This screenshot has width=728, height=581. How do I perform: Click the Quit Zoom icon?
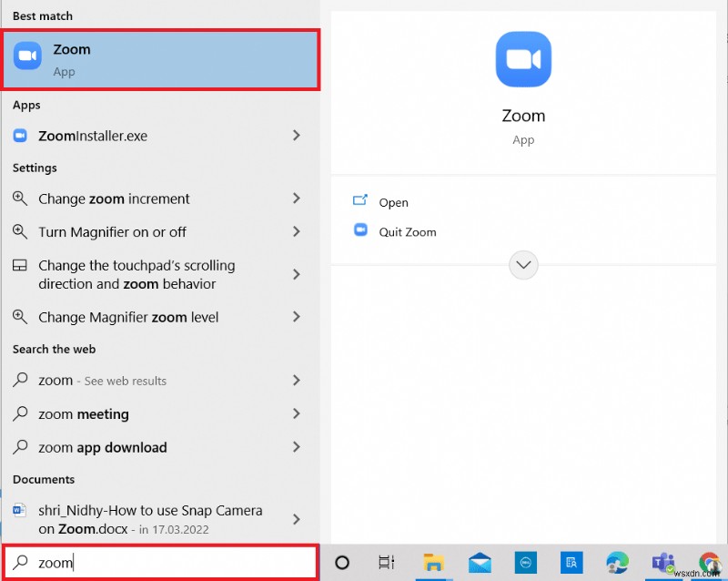click(359, 232)
